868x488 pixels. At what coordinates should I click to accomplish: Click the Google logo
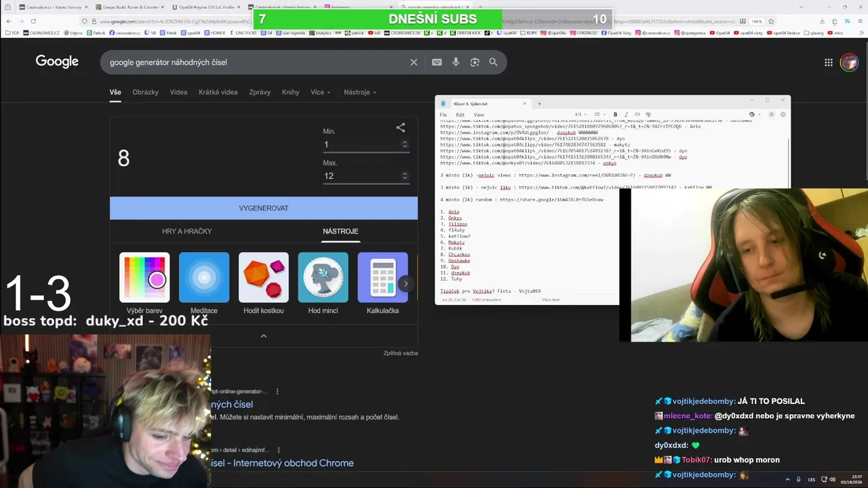(57, 62)
